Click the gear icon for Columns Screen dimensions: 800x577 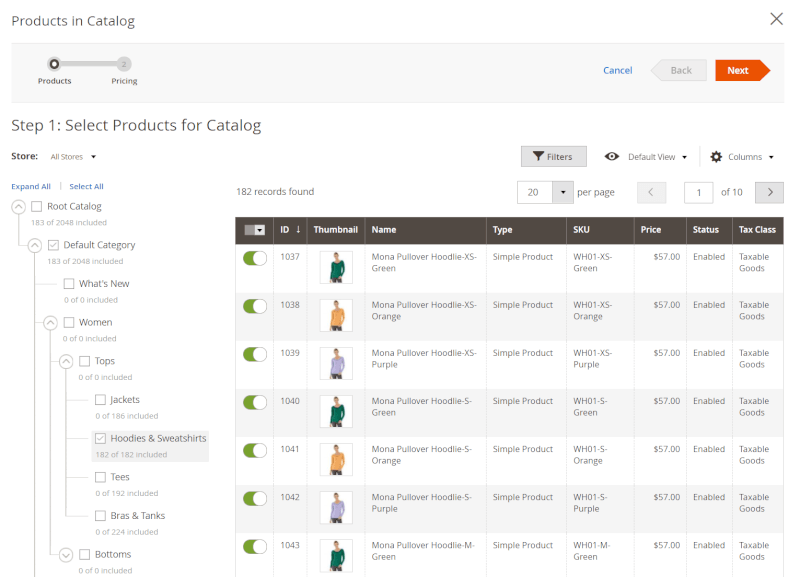716,157
